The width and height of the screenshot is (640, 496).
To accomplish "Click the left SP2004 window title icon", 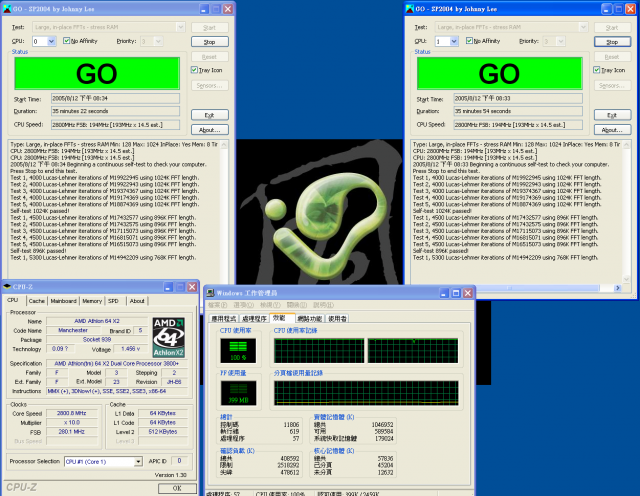I will (7, 9).
